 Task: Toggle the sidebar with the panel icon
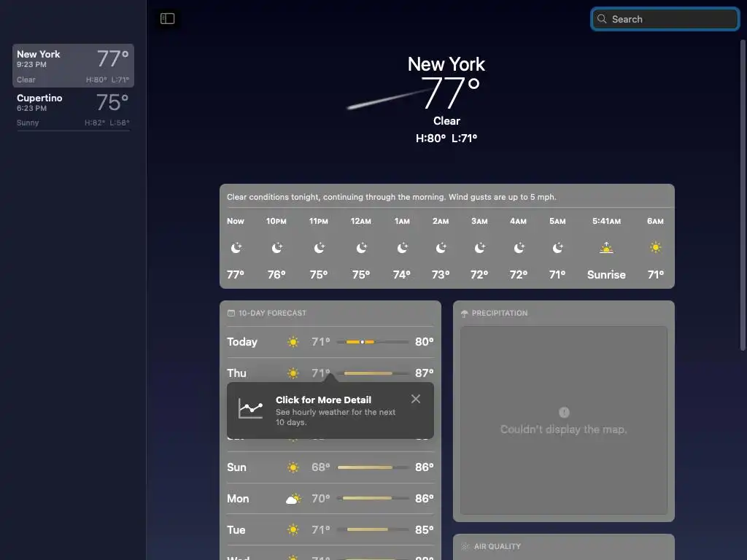tap(167, 18)
